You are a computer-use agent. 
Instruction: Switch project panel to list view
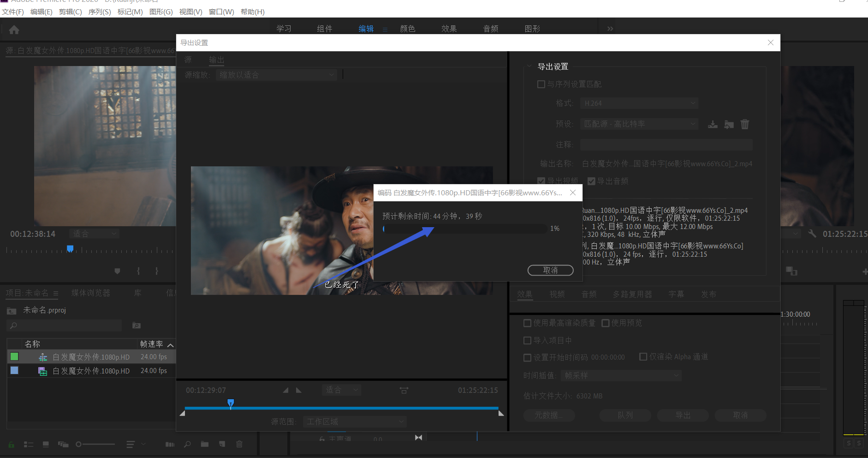click(x=29, y=444)
